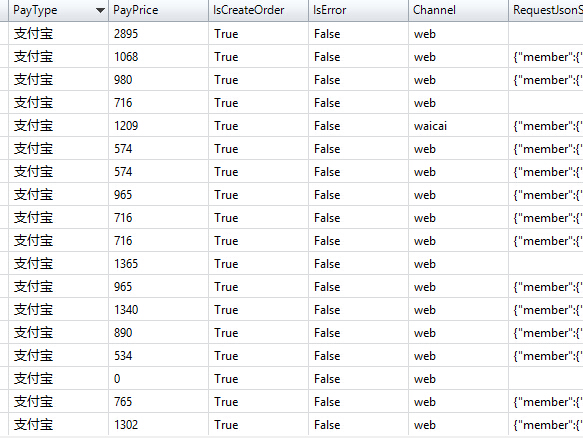Select the PayPrice cell showing 1340
This screenshot has height=438, width=583.
point(158,310)
